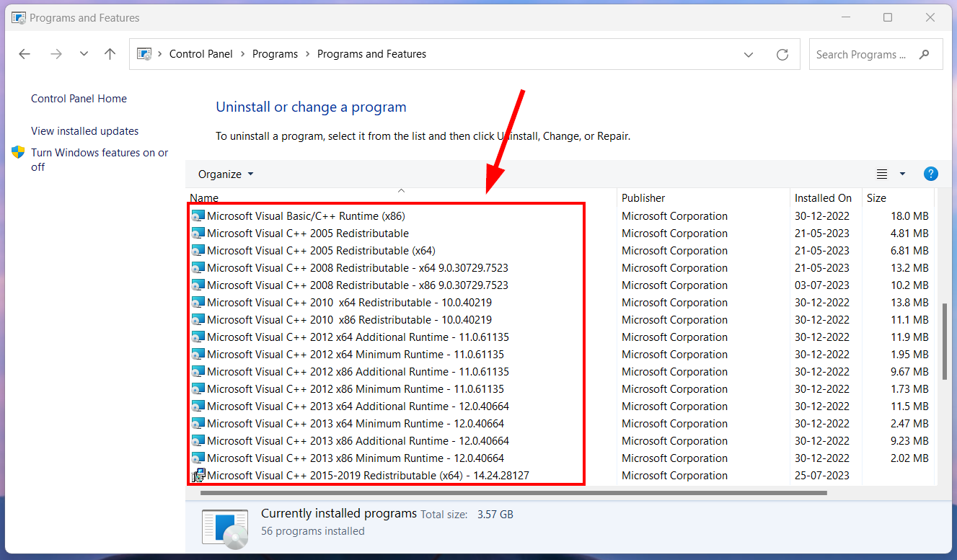Click the vertical scrollbar thumb

pyautogui.click(x=945, y=341)
